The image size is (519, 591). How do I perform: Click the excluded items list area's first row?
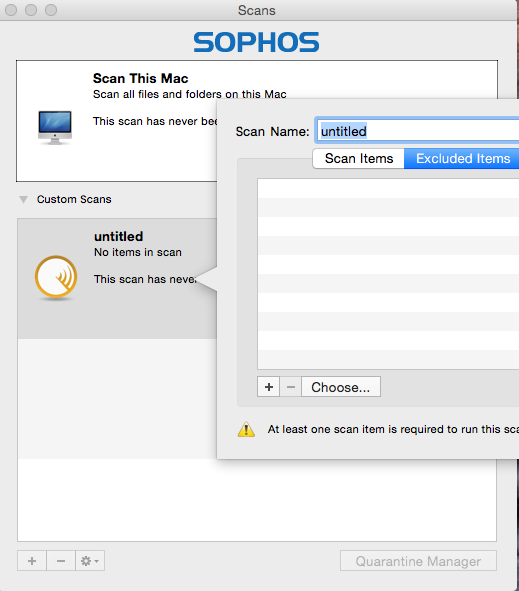point(388,188)
